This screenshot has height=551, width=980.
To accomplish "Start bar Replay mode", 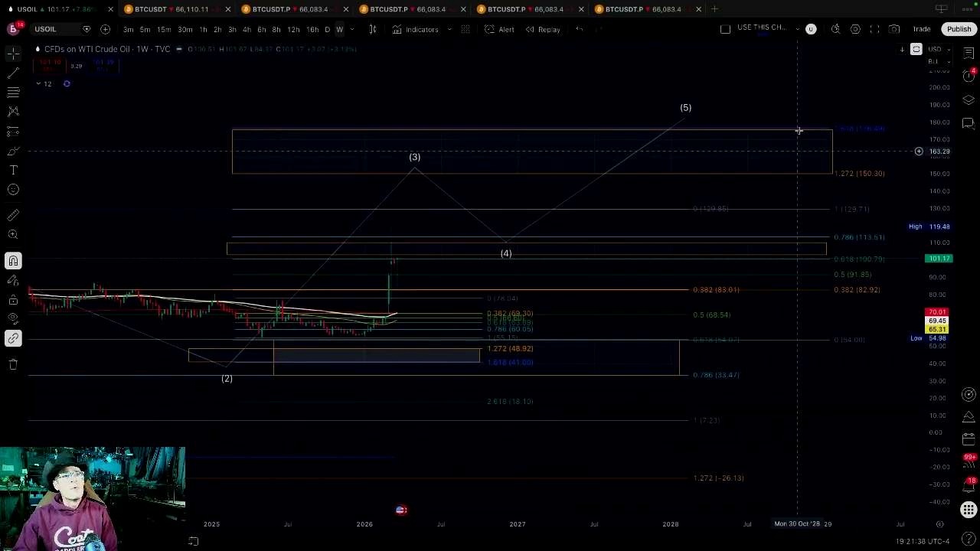I will click(543, 29).
